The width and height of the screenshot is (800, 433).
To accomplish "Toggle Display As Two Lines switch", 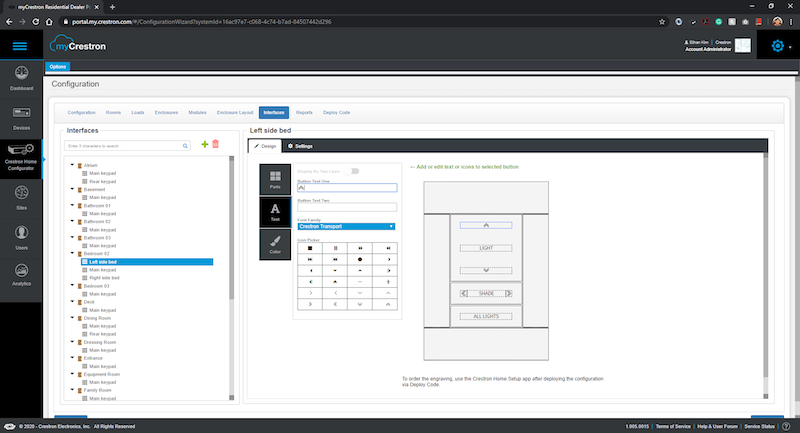I will (352, 171).
